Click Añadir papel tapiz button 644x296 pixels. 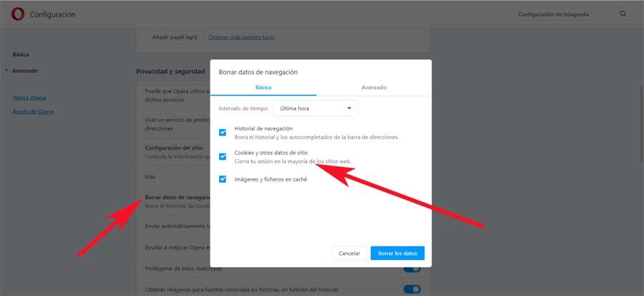point(174,37)
